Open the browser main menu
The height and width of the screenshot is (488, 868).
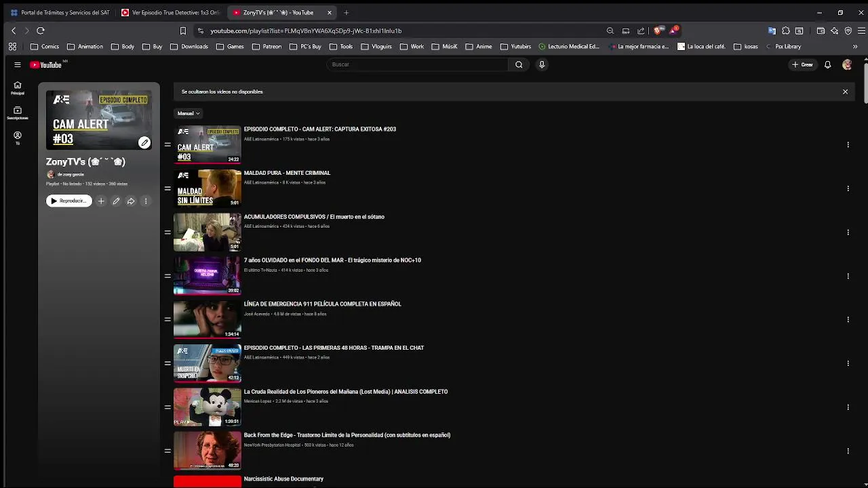862,30
